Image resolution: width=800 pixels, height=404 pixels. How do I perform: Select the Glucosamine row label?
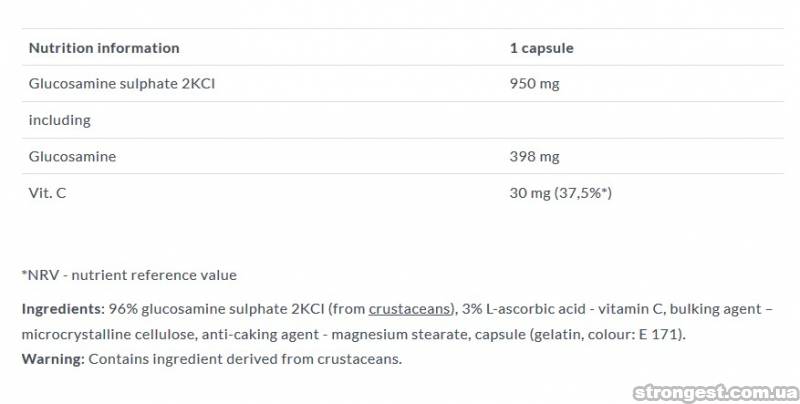pyautogui.click(x=72, y=157)
